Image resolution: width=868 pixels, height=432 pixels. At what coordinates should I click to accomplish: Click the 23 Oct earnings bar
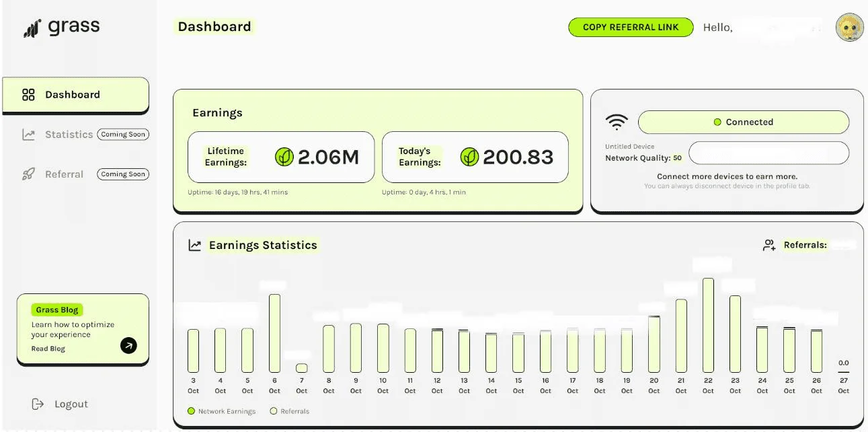[x=735, y=334]
